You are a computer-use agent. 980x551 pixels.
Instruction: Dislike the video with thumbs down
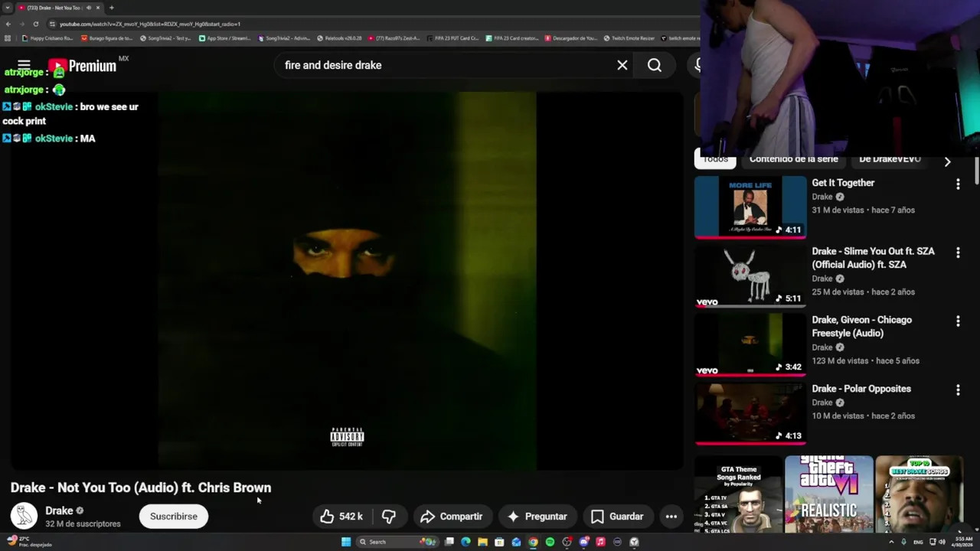click(x=389, y=517)
